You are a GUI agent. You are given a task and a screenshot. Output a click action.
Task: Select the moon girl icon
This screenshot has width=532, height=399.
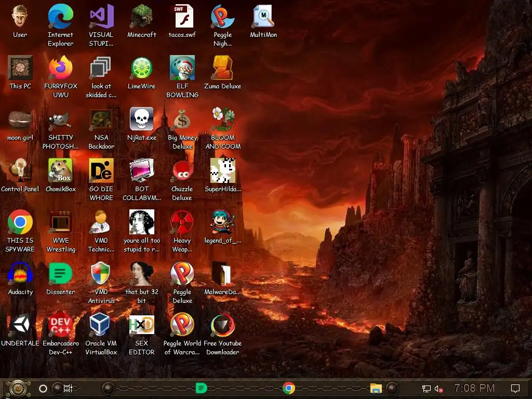[x=20, y=119]
